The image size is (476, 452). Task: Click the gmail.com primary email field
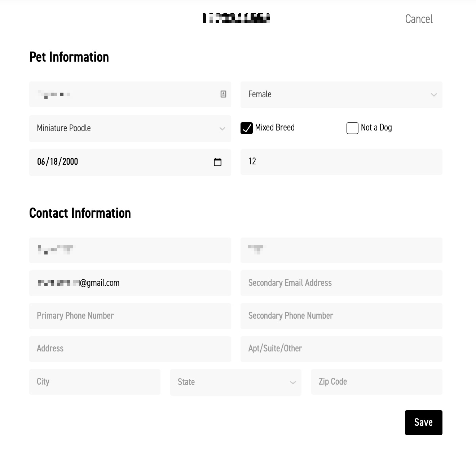point(130,283)
